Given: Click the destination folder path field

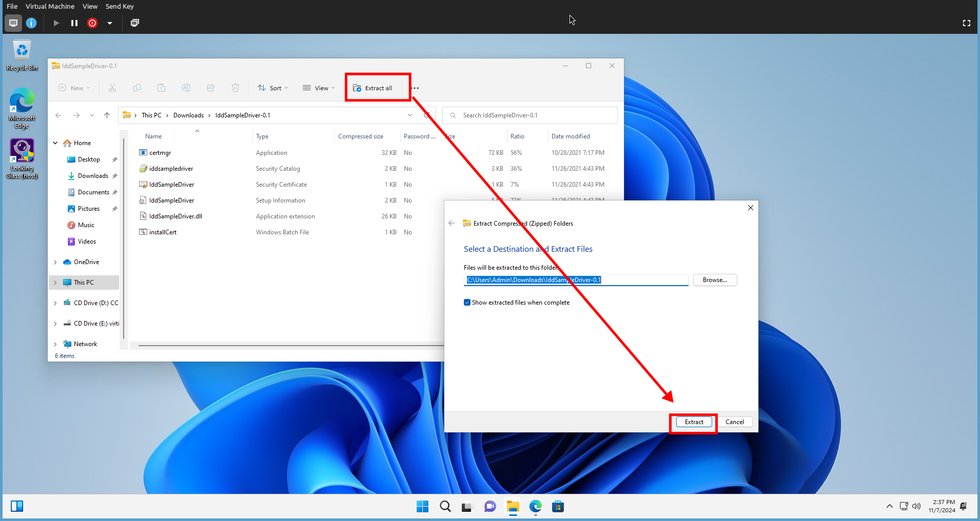Looking at the screenshot, I should [x=576, y=280].
